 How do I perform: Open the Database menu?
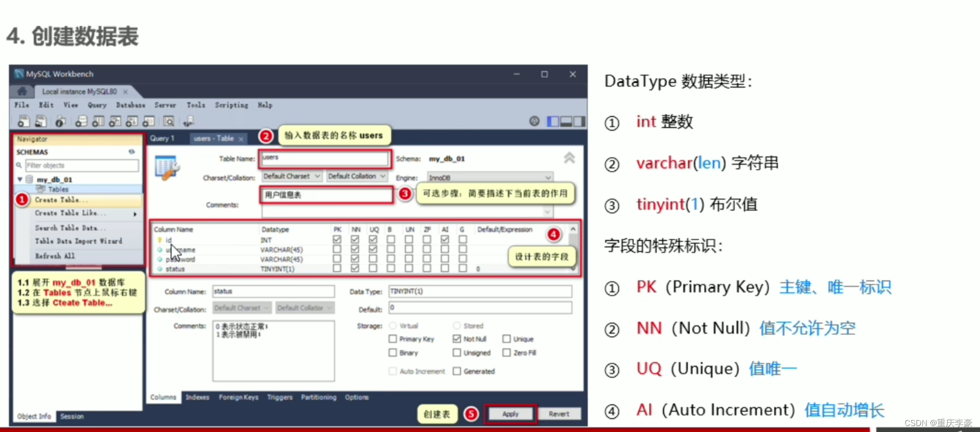131,105
